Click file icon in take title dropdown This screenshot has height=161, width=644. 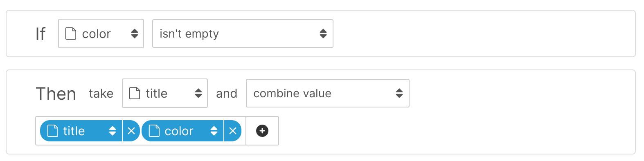(135, 93)
